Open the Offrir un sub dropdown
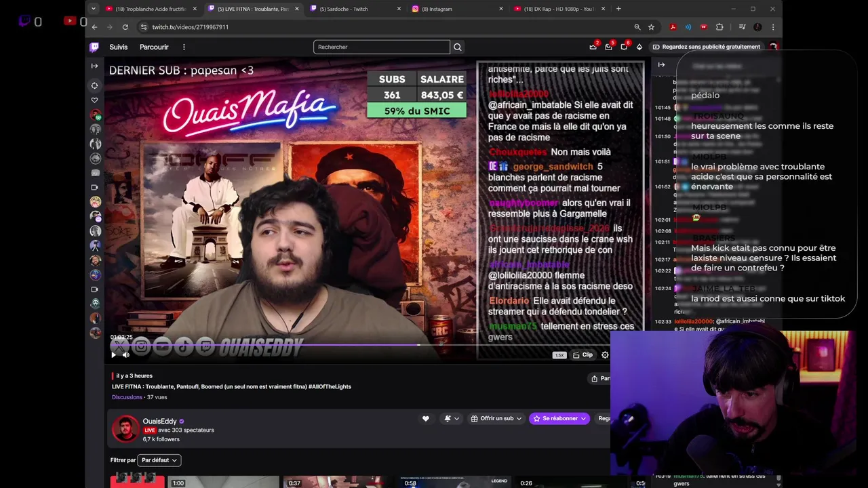This screenshot has height=488, width=868. [x=496, y=418]
